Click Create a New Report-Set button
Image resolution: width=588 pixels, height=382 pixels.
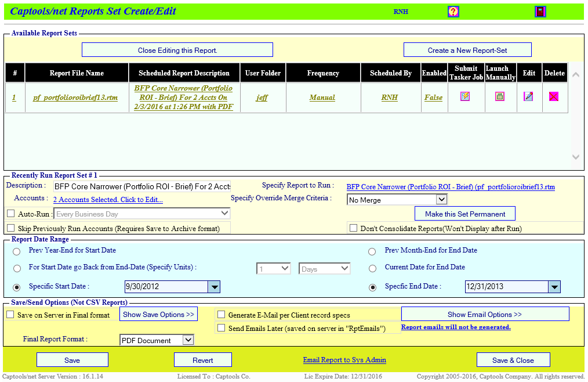click(467, 49)
